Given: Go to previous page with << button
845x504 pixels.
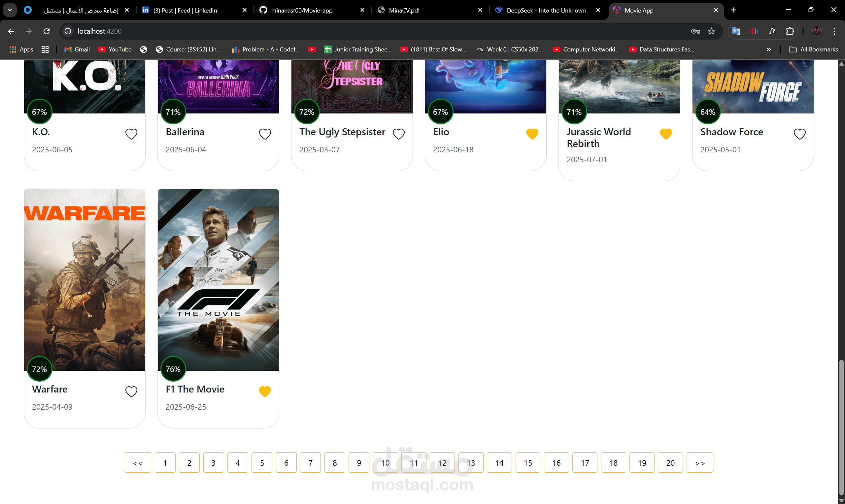Looking at the screenshot, I should pos(137,462).
